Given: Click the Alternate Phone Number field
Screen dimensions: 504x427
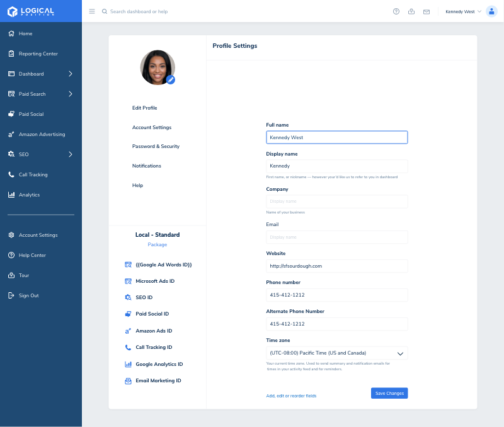Looking at the screenshot, I should (337, 324).
